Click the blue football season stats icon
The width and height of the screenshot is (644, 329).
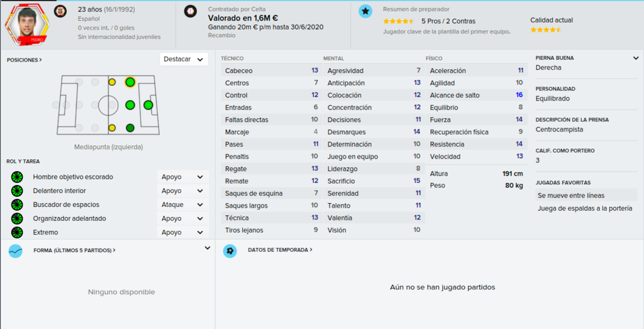pos(230,250)
